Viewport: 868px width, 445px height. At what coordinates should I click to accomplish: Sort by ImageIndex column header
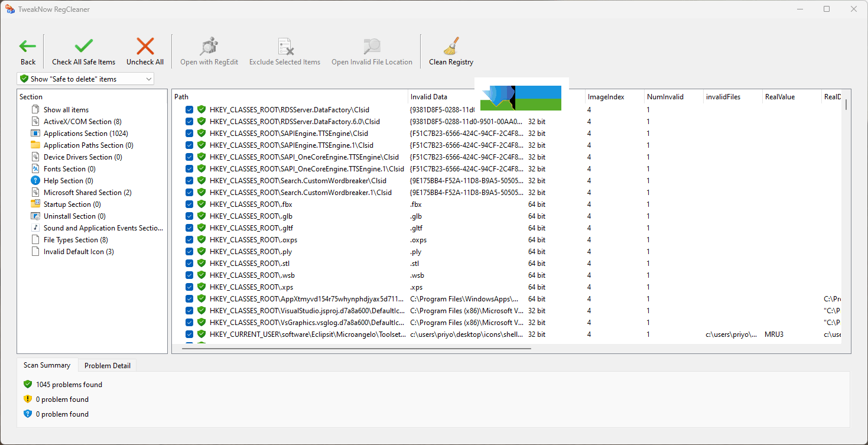615,96
